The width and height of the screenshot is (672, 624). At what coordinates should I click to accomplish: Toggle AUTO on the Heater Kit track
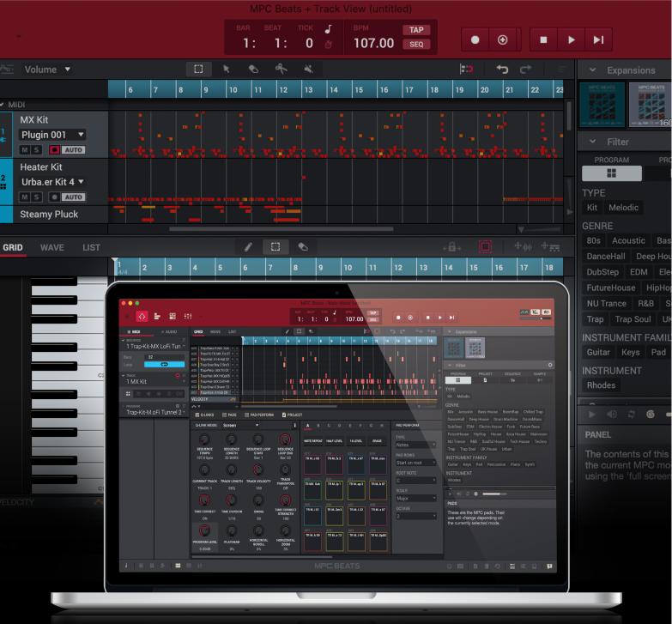point(73,197)
